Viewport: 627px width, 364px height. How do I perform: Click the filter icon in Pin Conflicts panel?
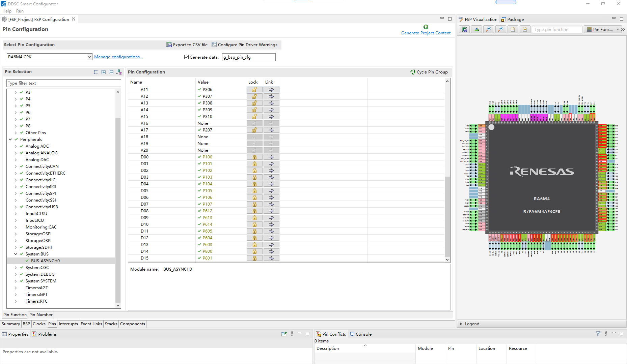point(598,334)
